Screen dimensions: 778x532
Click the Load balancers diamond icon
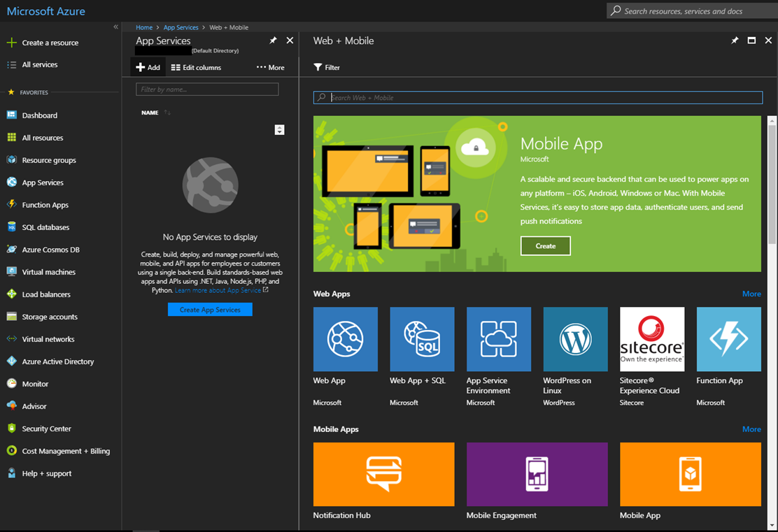[11, 294]
